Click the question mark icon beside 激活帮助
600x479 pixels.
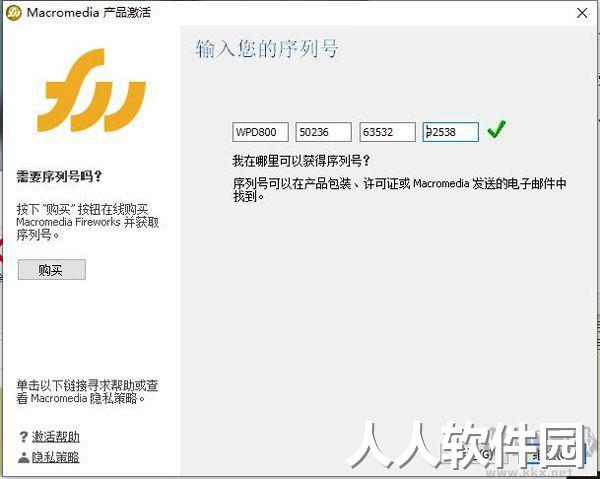pyautogui.click(x=23, y=437)
